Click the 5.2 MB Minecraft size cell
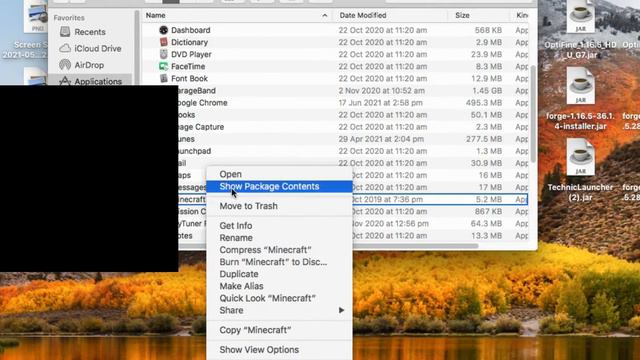This screenshot has width=640, height=360. pyautogui.click(x=489, y=199)
